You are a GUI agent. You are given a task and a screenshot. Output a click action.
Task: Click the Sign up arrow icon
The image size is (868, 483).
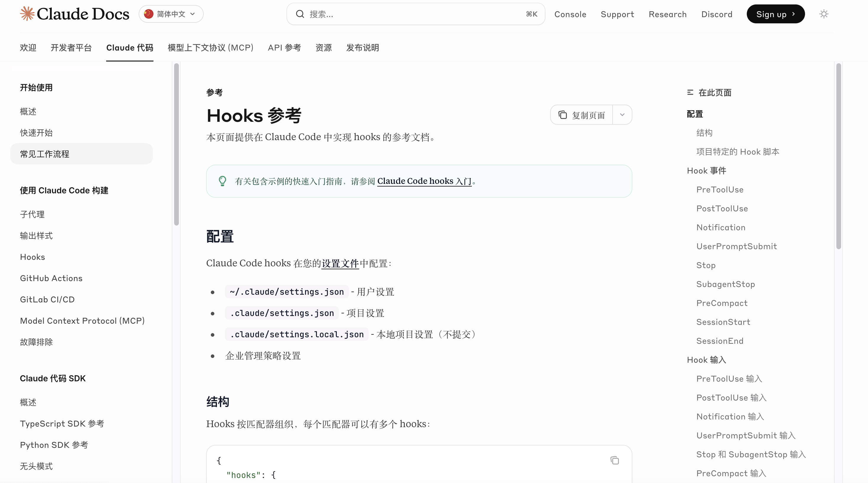pos(793,14)
